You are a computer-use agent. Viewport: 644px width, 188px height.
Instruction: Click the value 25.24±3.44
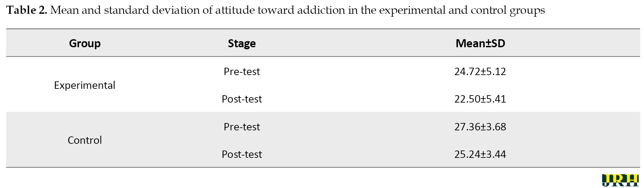click(480, 154)
